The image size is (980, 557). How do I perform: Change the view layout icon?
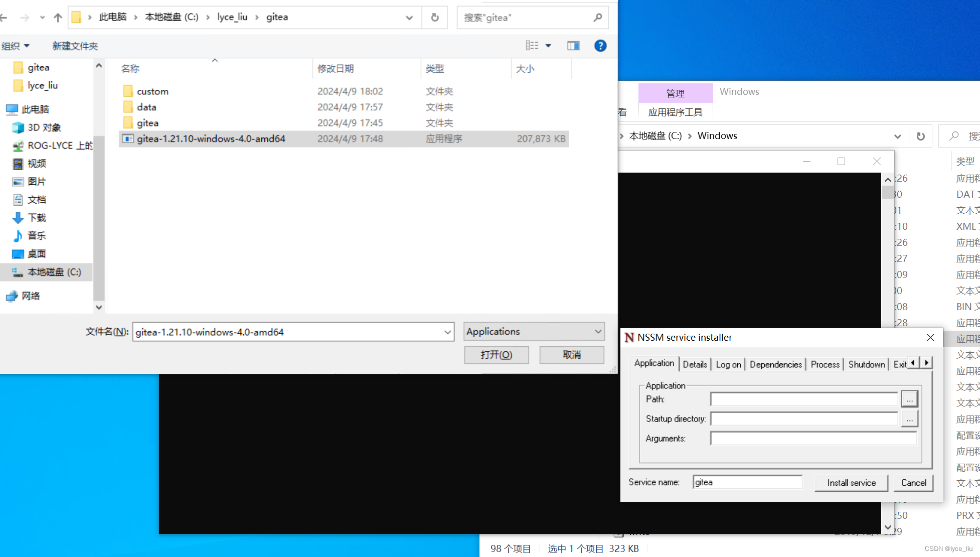tap(532, 46)
